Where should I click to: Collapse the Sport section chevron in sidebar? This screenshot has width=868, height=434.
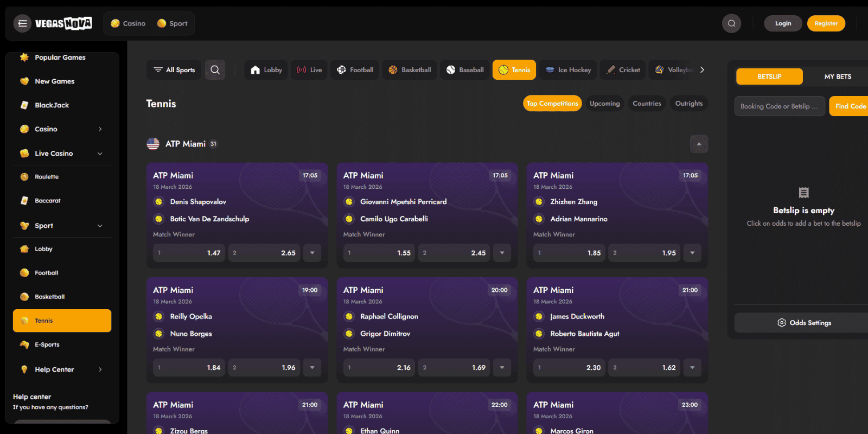[100, 226]
